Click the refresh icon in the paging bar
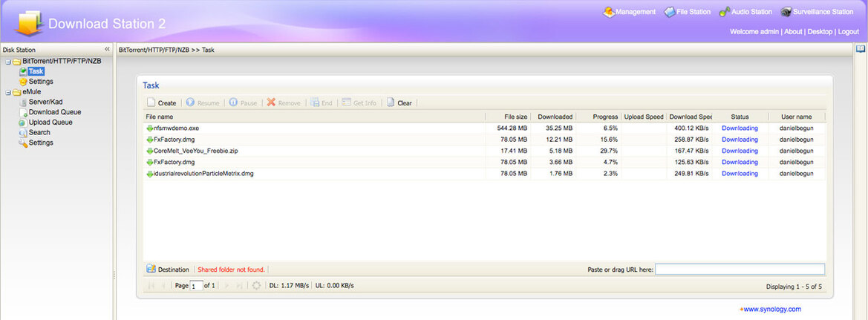 (255, 286)
